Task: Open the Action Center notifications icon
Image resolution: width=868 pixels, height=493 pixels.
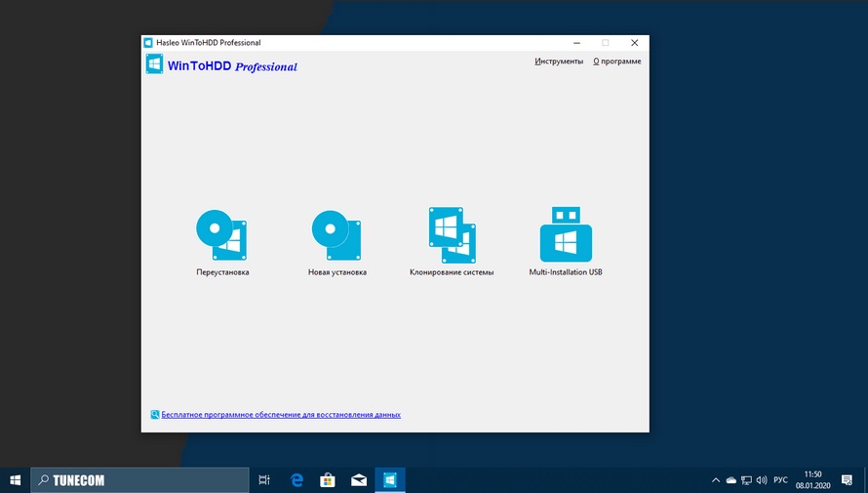Action: tap(847, 480)
